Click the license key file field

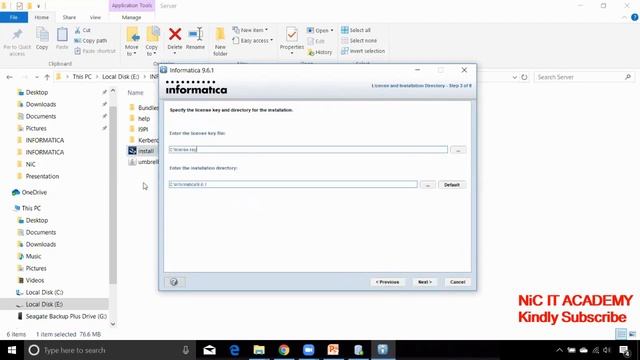[x=308, y=149]
